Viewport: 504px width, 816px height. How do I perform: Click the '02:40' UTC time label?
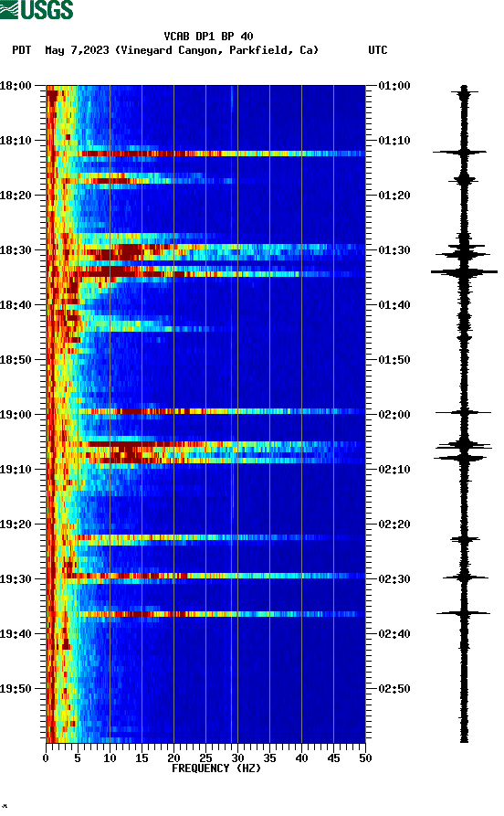pyautogui.click(x=394, y=634)
